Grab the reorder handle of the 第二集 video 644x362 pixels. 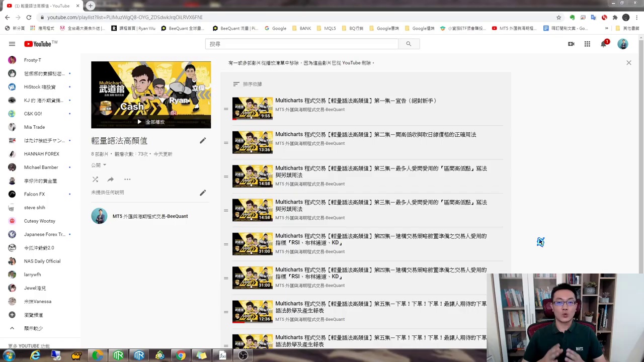coord(226,143)
